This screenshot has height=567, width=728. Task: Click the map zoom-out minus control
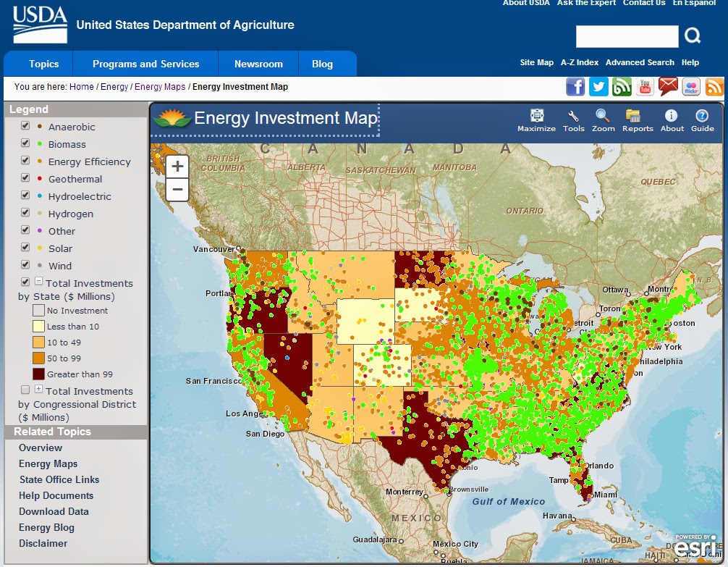(177, 190)
